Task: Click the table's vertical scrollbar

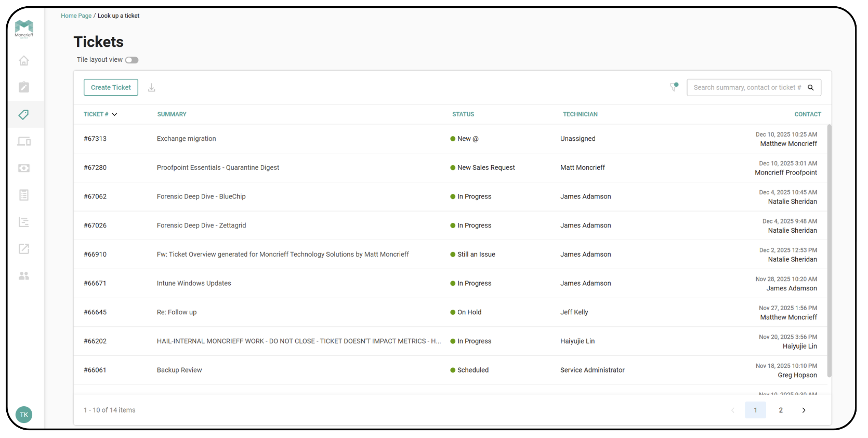Action: (x=829, y=249)
